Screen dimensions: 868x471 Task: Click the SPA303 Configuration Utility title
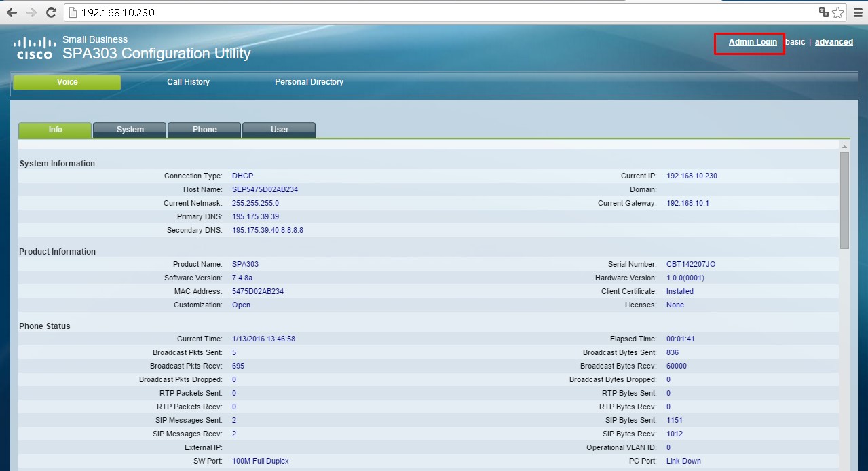click(x=157, y=54)
